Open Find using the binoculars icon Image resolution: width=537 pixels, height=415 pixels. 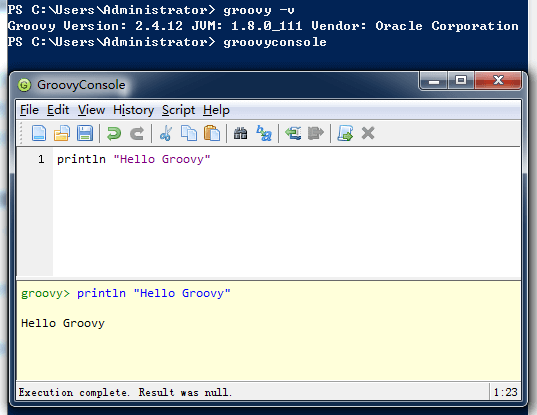[240, 133]
